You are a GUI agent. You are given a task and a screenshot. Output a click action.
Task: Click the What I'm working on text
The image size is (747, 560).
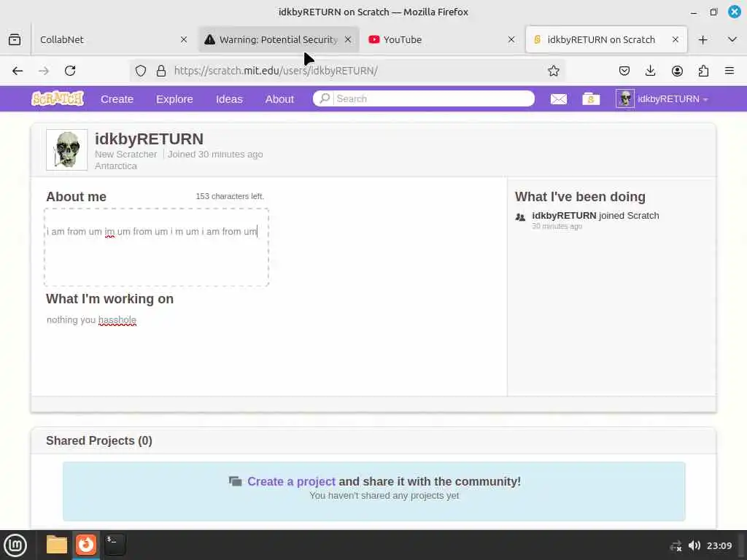(x=91, y=320)
